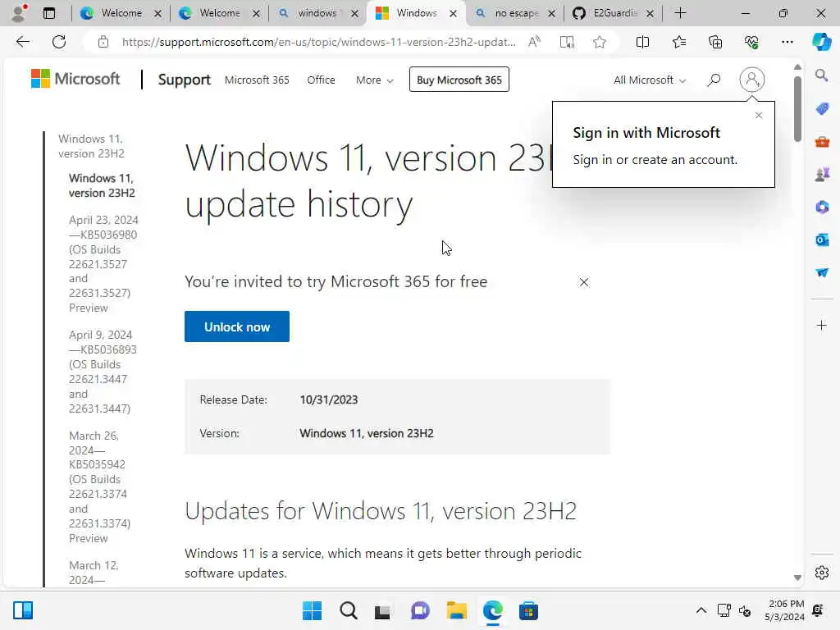Click page vertical scrollbar thumb
This screenshot has height=630, width=840.
(x=797, y=109)
